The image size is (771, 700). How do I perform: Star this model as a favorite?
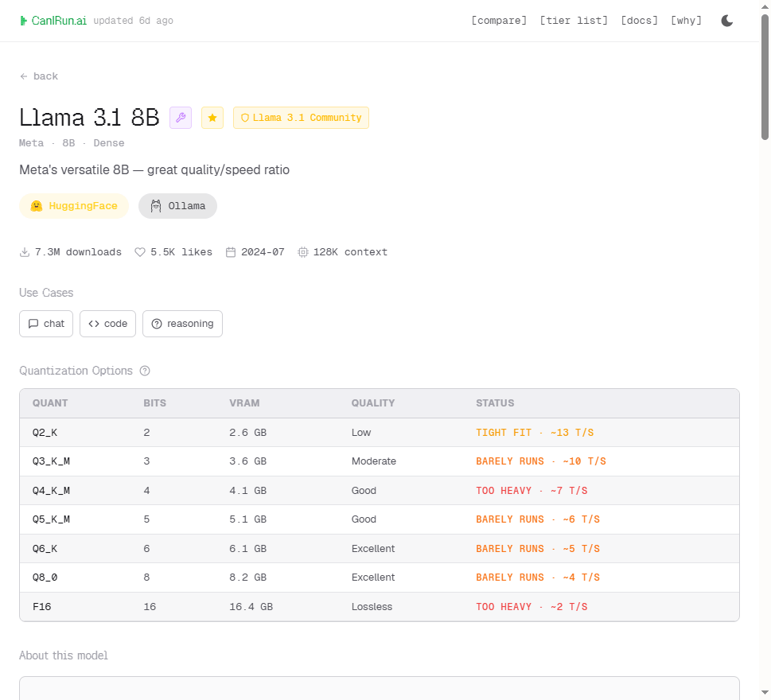pos(212,117)
